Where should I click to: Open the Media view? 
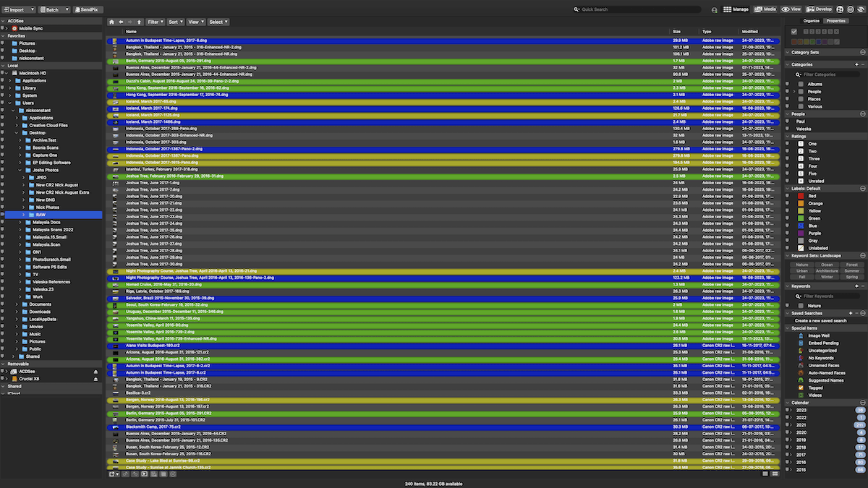pyautogui.click(x=765, y=9)
